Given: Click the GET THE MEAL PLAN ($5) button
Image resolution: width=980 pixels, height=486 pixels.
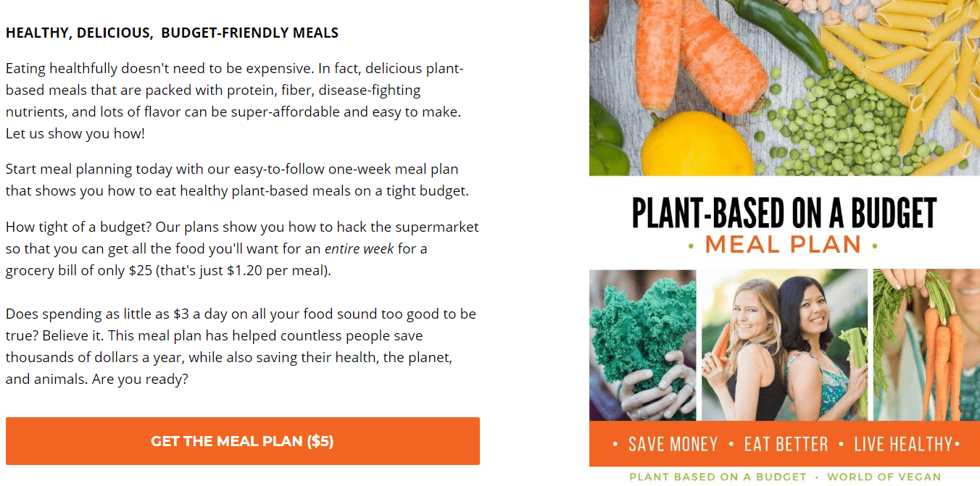Looking at the screenshot, I should [x=243, y=441].
